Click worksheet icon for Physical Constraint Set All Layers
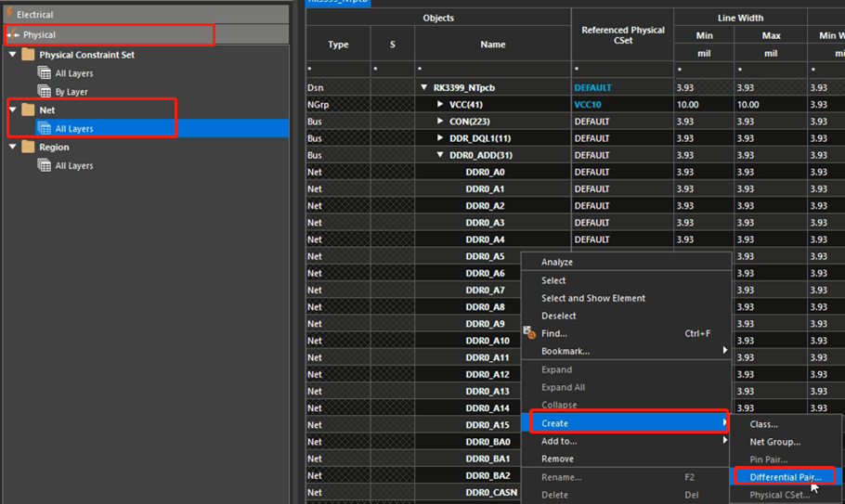Viewport: 845px width, 504px height. 45,72
